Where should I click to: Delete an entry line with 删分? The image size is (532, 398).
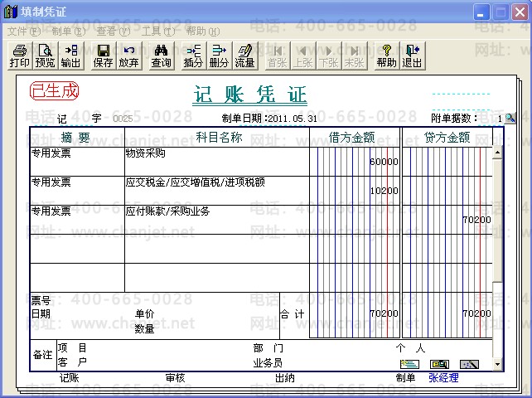(x=219, y=56)
